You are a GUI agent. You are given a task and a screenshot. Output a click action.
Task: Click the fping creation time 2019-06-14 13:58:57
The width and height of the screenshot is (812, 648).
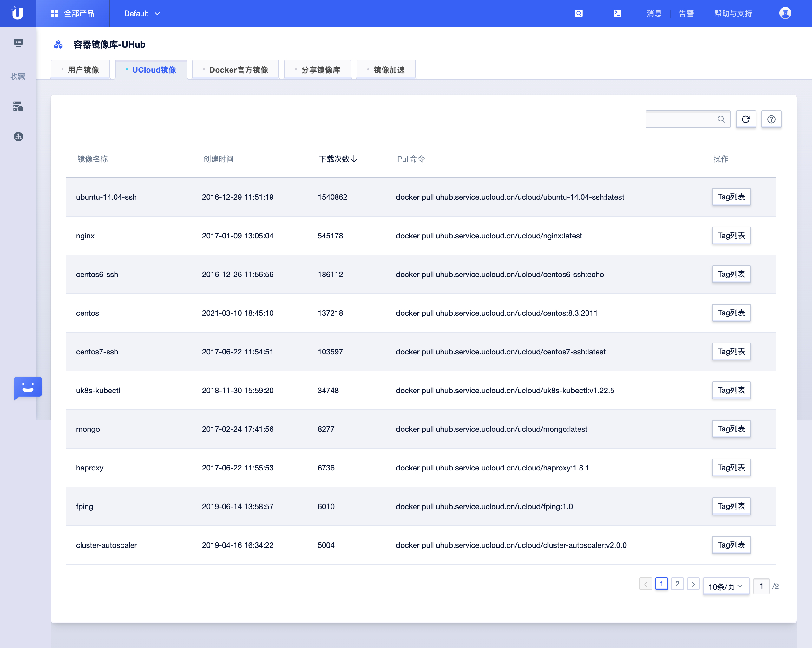pyautogui.click(x=238, y=506)
